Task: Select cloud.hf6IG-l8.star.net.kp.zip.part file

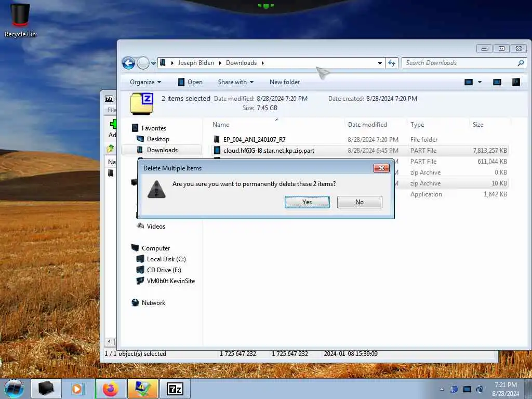Action: [269, 151]
